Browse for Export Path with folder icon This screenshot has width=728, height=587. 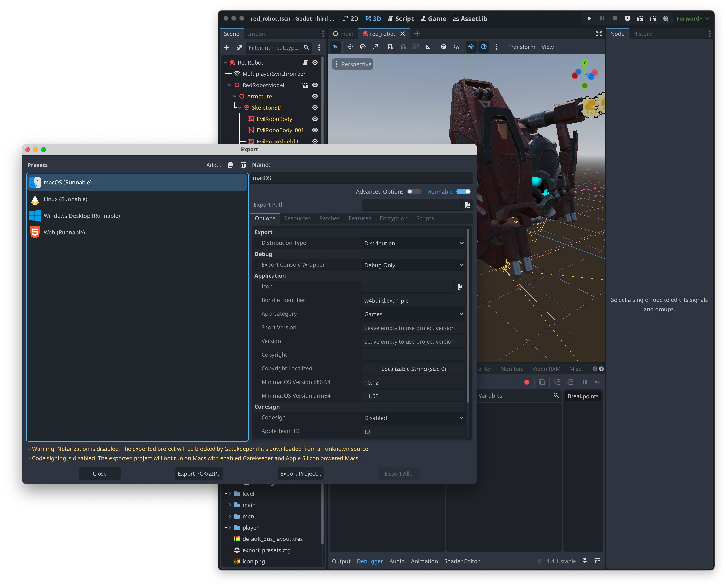click(x=468, y=205)
